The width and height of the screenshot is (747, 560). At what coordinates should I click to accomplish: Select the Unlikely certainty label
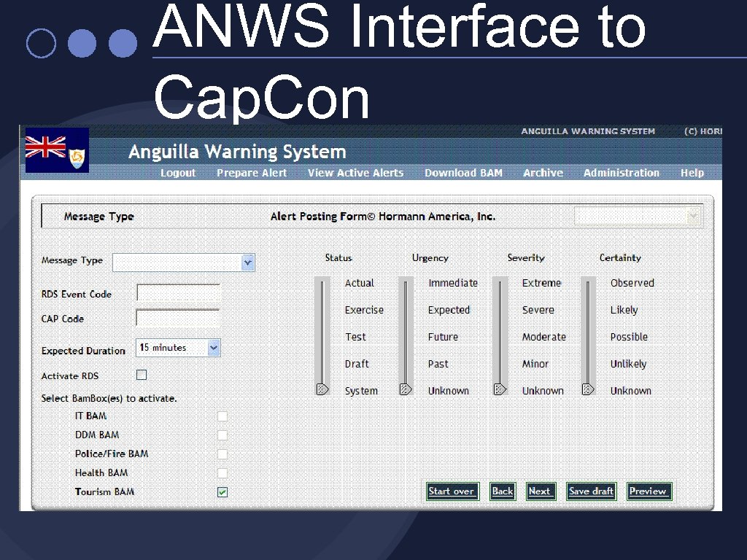(x=628, y=364)
